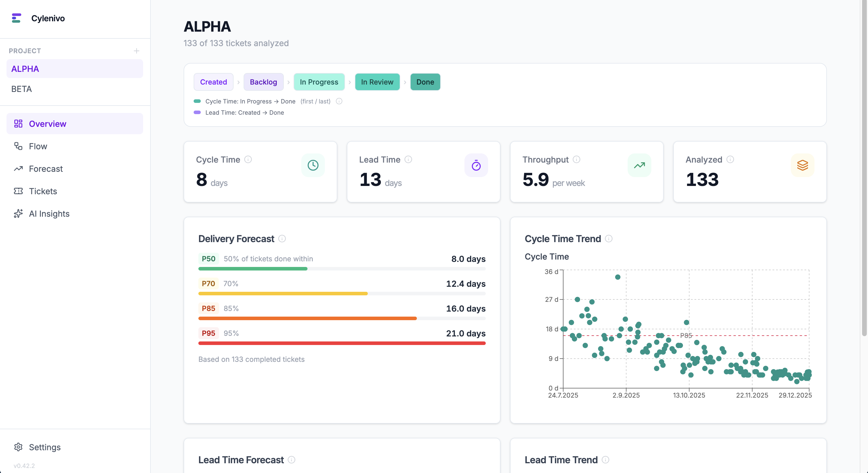
Task: Click the ticket icon next to Tickets
Action: 18,191
